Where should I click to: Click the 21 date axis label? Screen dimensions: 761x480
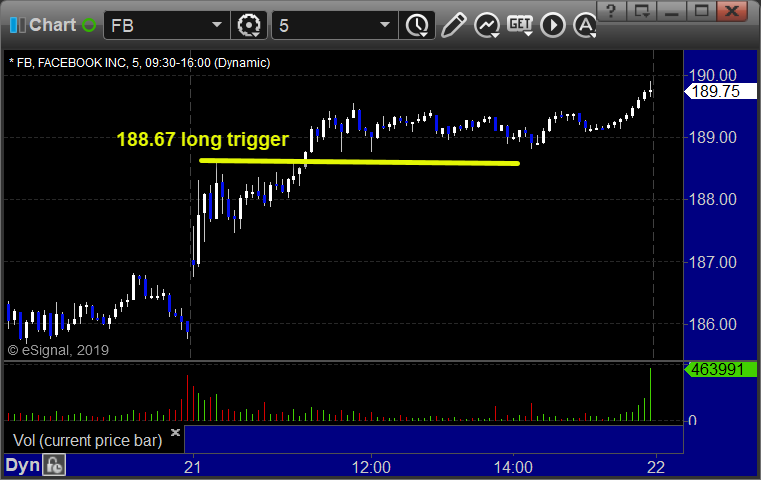pyautogui.click(x=193, y=467)
